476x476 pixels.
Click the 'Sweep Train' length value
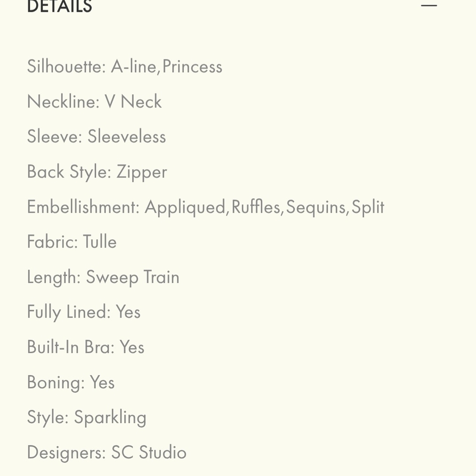pos(133,278)
